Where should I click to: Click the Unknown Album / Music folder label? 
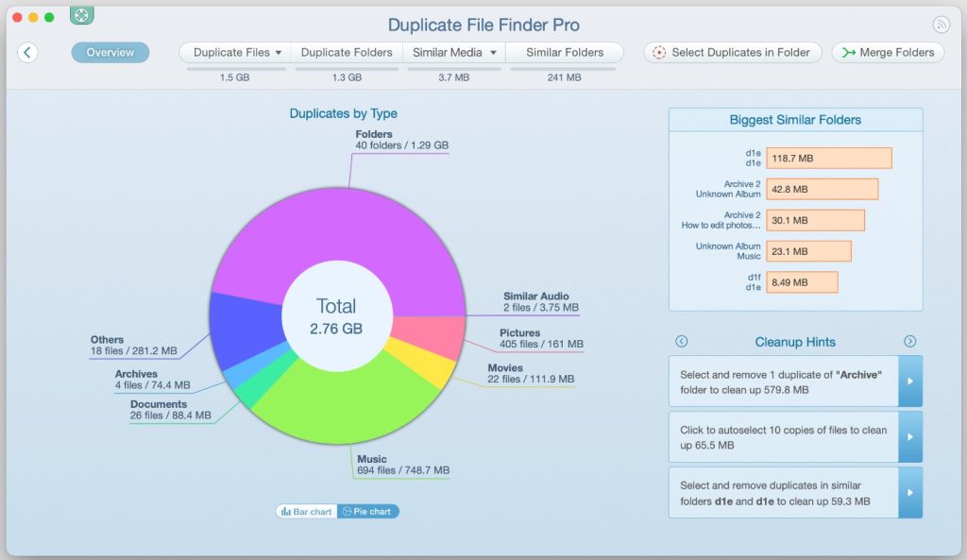coord(728,251)
